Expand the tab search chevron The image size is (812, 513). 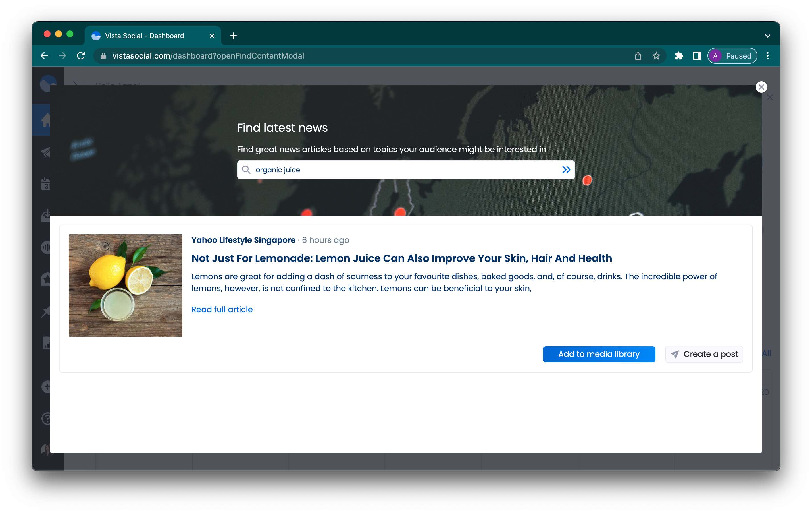(767, 36)
